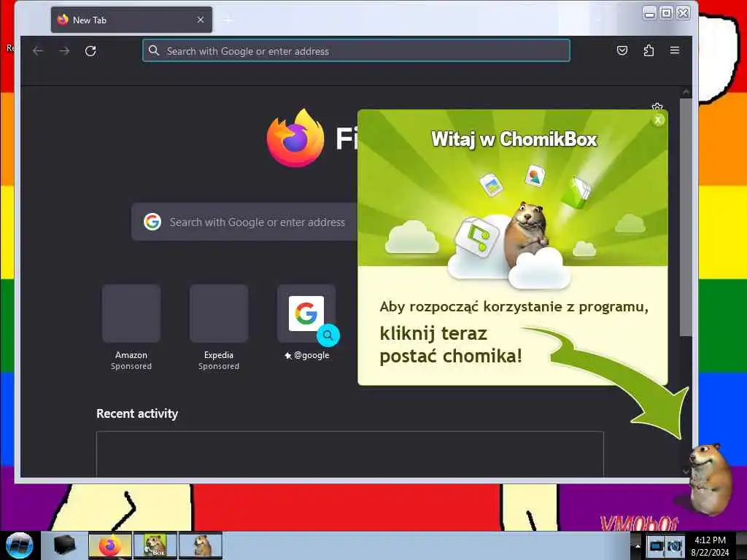This screenshot has height=560, width=747.
Task: Select the New Tab tab
Action: (131, 20)
